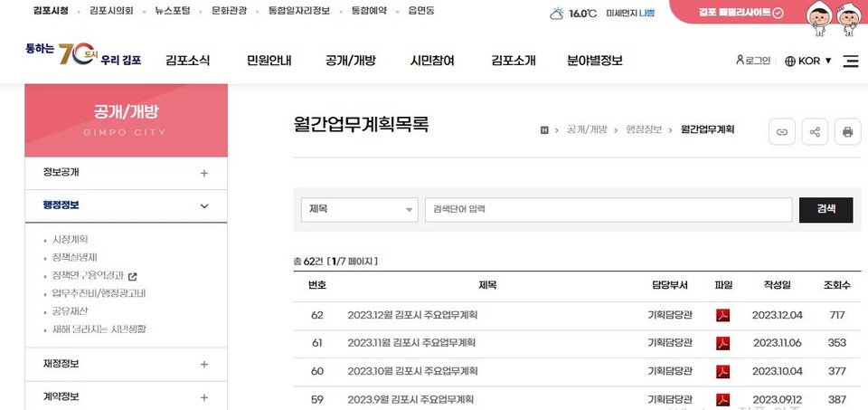868x410 pixels.
Task: Click the 조회수 column header
Action: [x=836, y=285]
